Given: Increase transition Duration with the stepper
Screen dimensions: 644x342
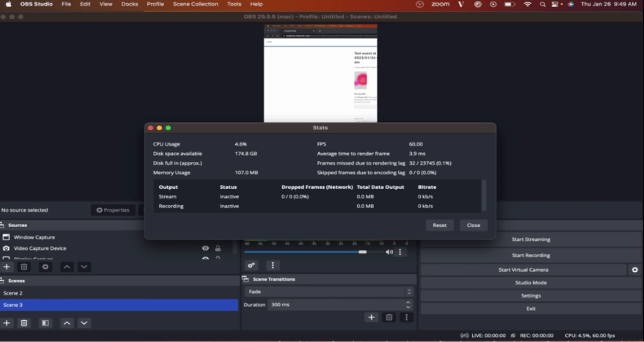Looking at the screenshot, I should click(408, 303).
